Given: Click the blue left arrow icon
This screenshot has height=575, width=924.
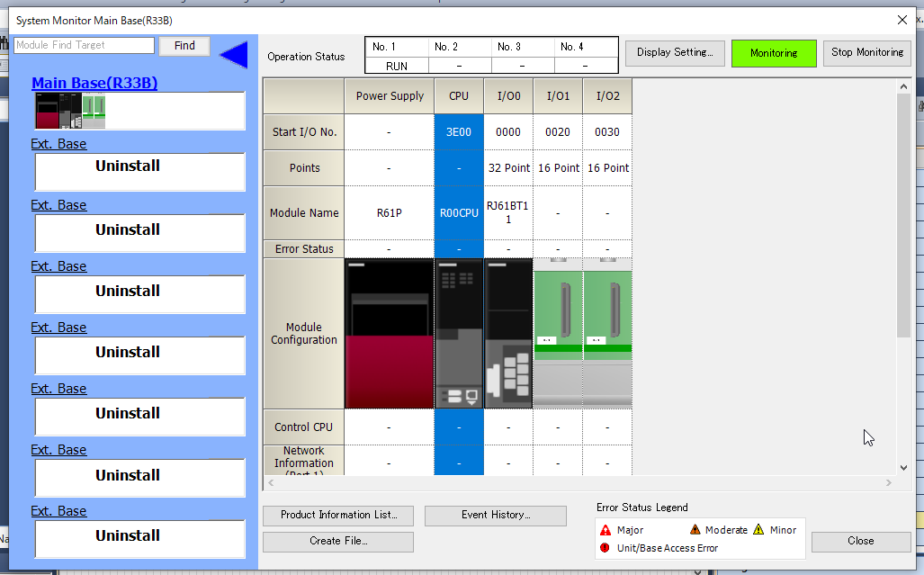Looking at the screenshot, I should [x=234, y=55].
